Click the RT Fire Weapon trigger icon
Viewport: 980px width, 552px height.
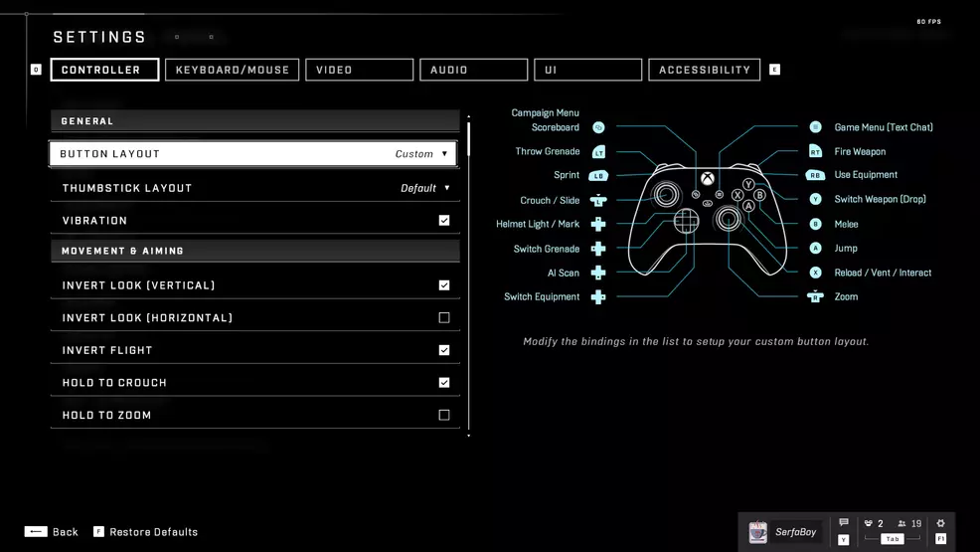tap(815, 151)
